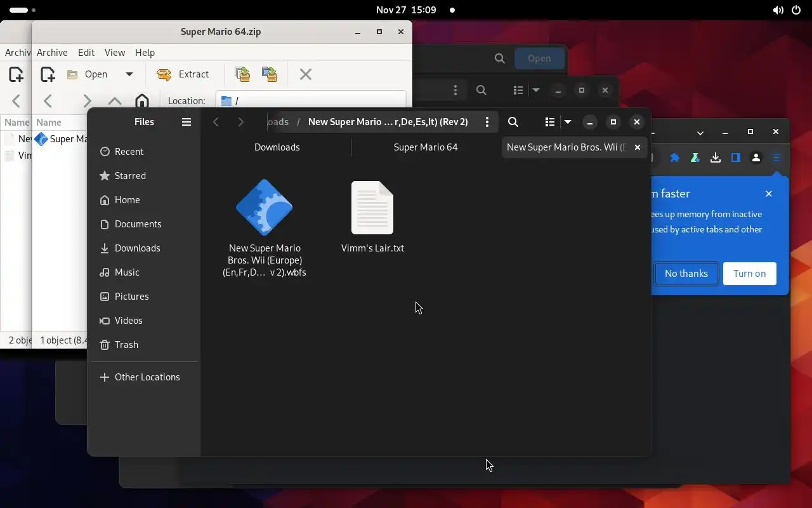Expand browser tab search chevron

coord(700,133)
